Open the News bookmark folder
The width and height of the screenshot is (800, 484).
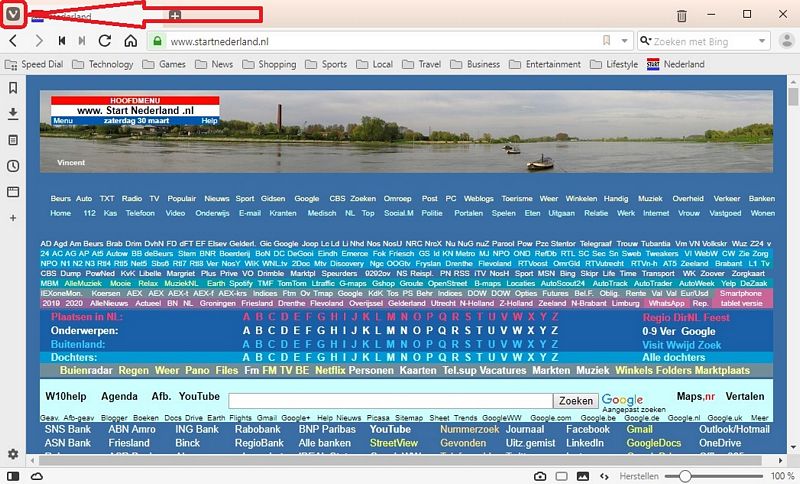click(x=214, y=64)
